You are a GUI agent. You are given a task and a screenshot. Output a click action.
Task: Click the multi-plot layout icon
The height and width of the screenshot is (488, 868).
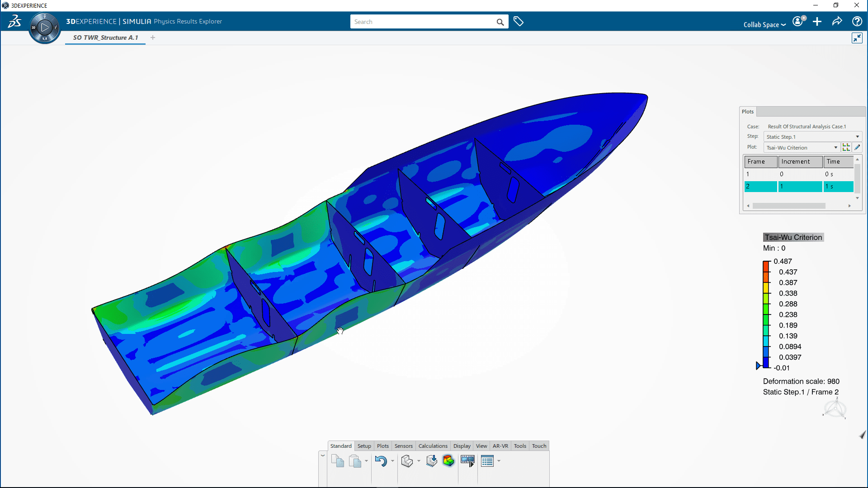(x=846, y=147)
